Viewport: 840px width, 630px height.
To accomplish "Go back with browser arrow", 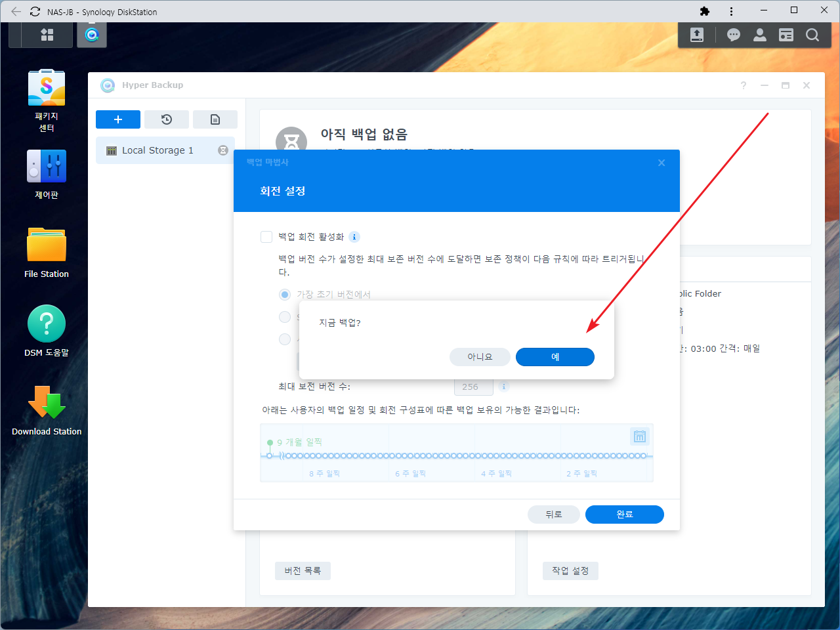I will coord(16,11).
